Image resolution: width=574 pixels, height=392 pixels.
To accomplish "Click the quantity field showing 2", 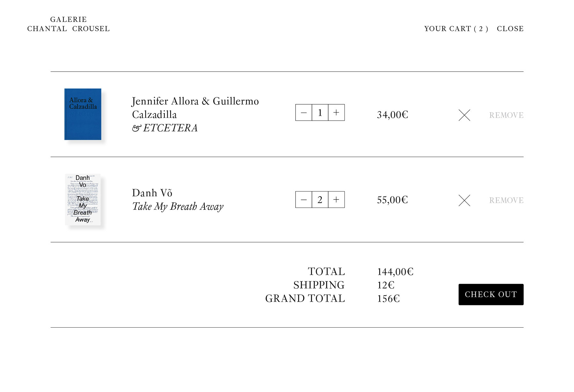I will click(x=320, y=200).
